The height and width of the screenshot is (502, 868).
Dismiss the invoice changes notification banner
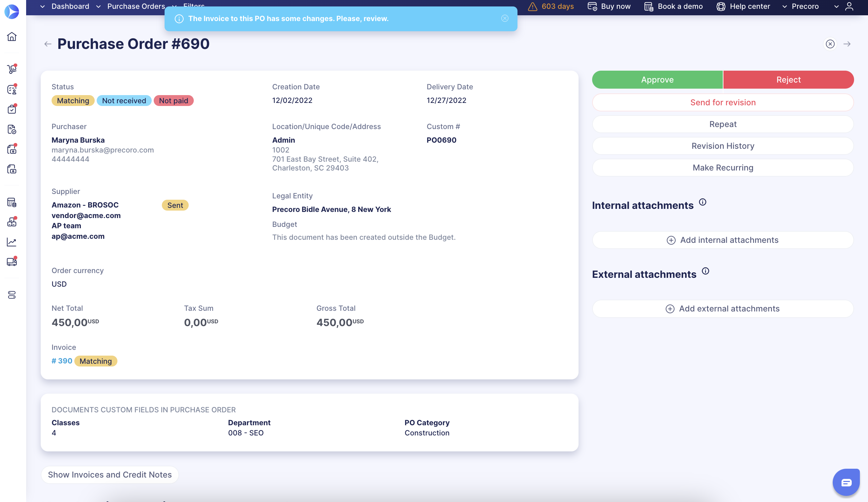(x=505, y=18)
